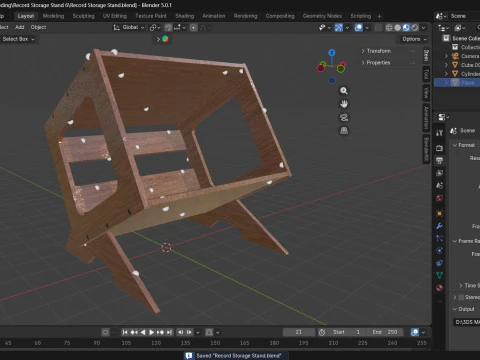The width and height of the screenshot is (480, 360).
Task: Toggle X-ray mode button
Action: pos(378,27)
